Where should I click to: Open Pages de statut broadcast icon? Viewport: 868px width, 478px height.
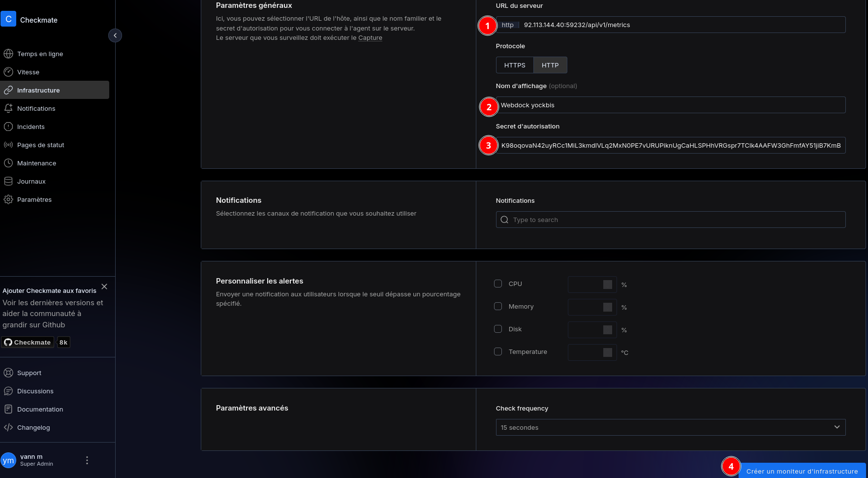(8, 145)
